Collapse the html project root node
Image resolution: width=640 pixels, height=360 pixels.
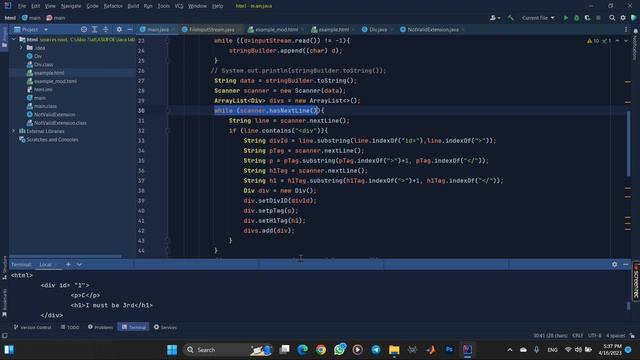tap(14, 40)
